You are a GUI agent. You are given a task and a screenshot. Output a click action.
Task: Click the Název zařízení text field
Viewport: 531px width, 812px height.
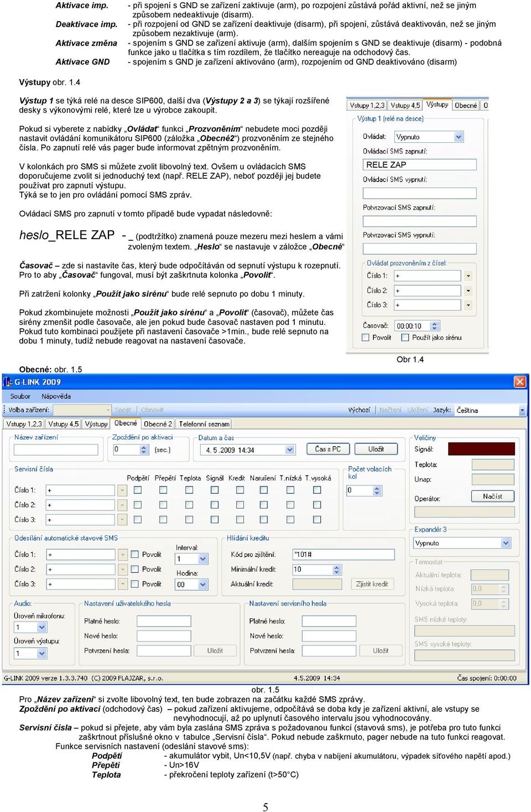click(55, 450)
